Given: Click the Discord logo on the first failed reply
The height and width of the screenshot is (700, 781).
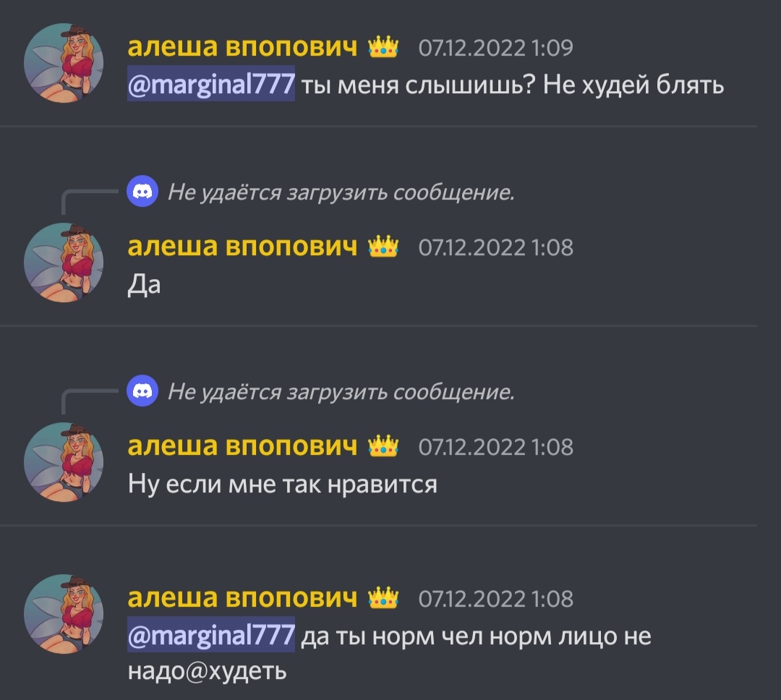Looking at the screenshot, I should [x=142, y=192].
